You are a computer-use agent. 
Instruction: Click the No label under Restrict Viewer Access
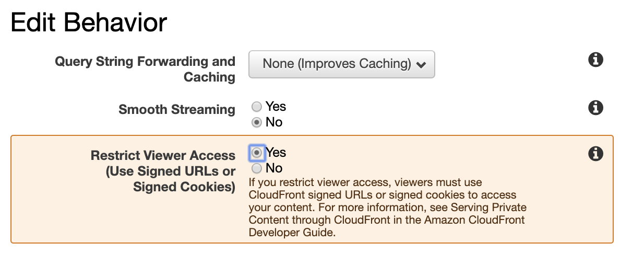(x=274, y=168)
